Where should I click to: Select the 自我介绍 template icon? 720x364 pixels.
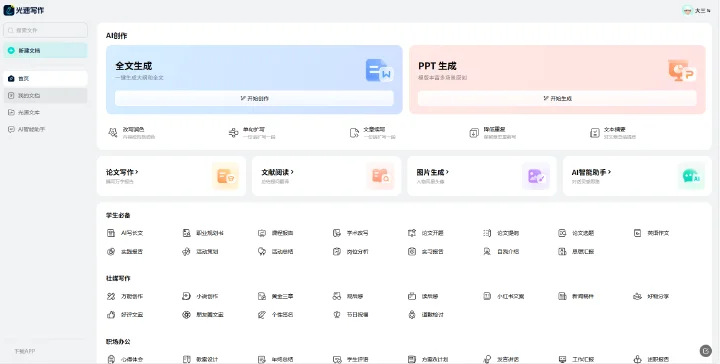coord(487,252)
